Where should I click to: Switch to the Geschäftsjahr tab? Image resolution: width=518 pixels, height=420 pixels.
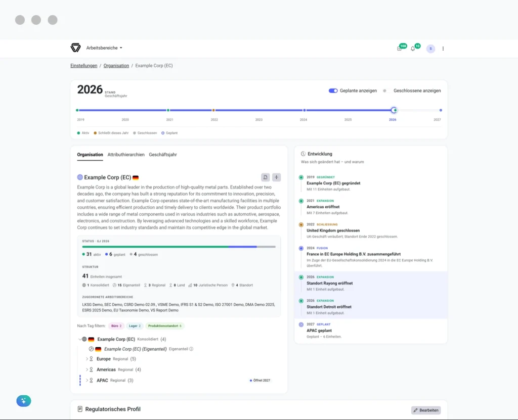[163, 155]
